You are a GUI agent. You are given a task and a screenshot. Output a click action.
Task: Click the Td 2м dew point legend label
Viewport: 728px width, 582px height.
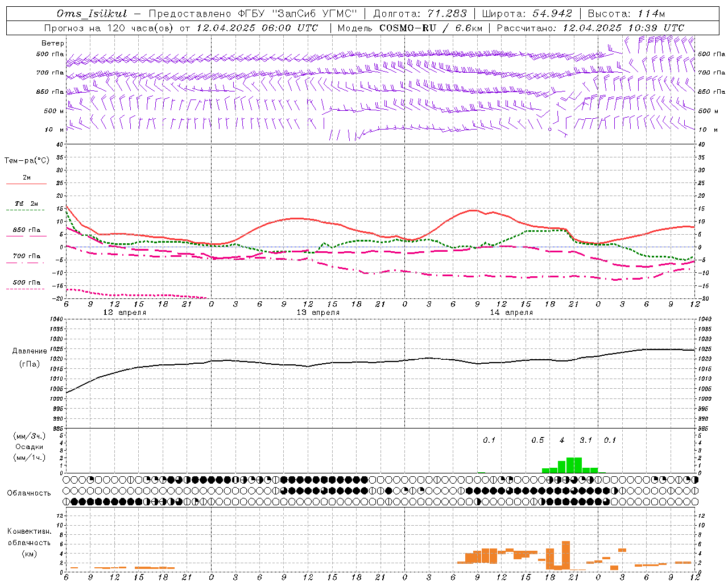pyautogui.click(x=26, y=203)
